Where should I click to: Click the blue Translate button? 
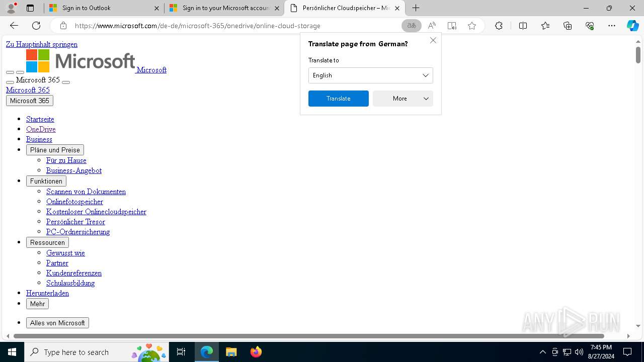[339, 99]
